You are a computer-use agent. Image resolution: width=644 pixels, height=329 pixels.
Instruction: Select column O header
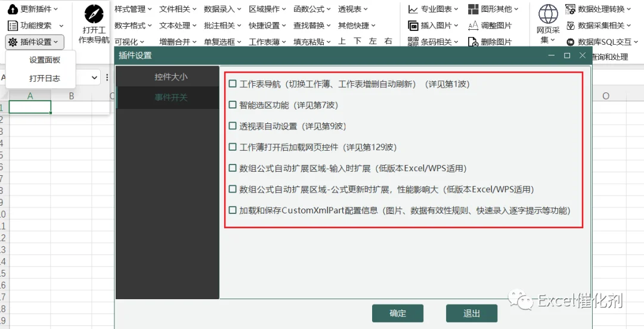click(606, 96)
